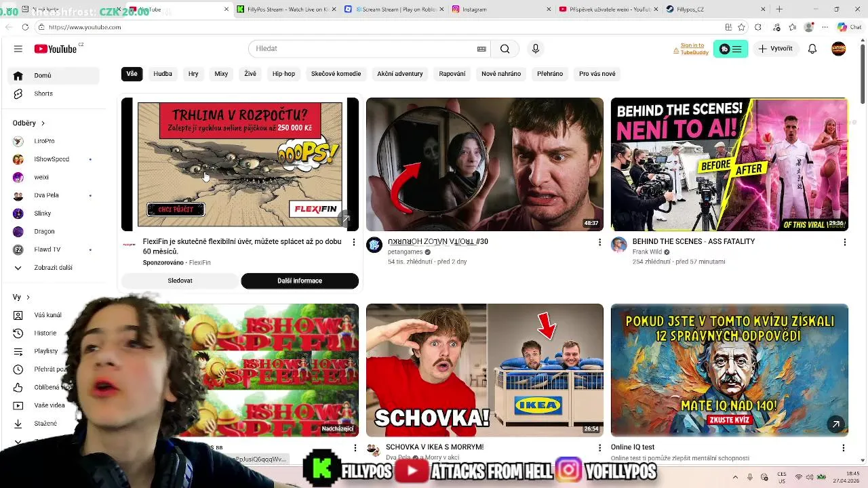Select the Přehráno filter chip
This screenshot has width=868, height=488.
click(550, 74)
